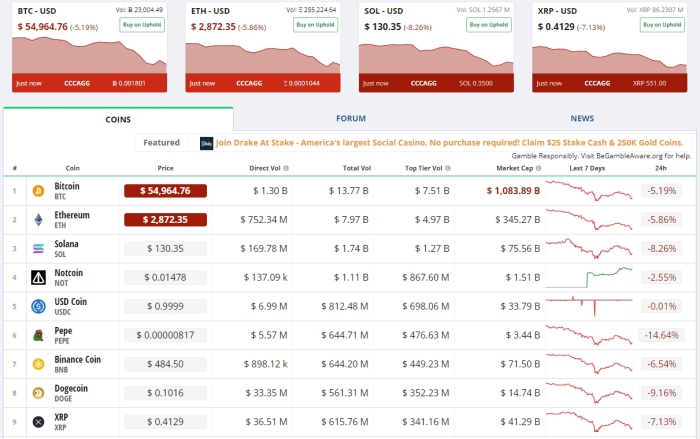Open Notcoin's 7-day sparkline chart
The image size is (700, 439).
click(589, 277)
